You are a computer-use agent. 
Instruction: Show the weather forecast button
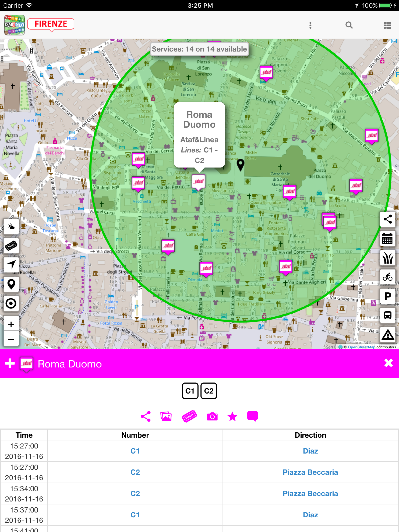(x=11, y=226)
